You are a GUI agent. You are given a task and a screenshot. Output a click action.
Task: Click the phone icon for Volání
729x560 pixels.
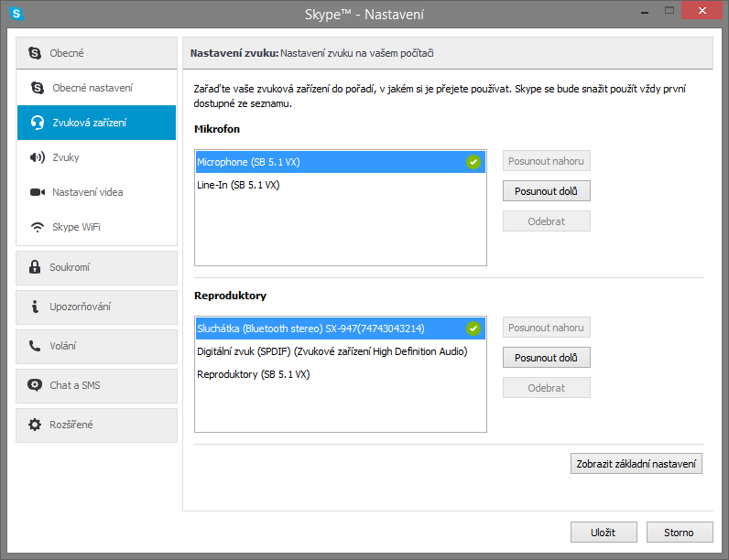35,346
